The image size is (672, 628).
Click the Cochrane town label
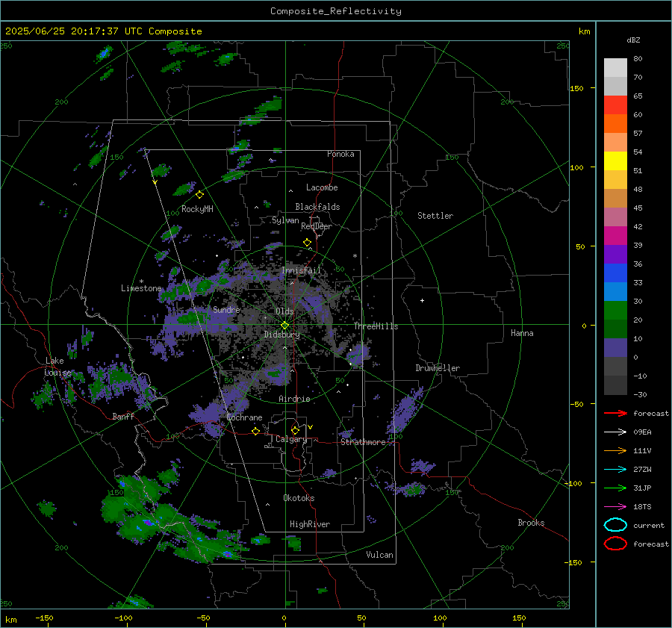click(x=244, y=417)
